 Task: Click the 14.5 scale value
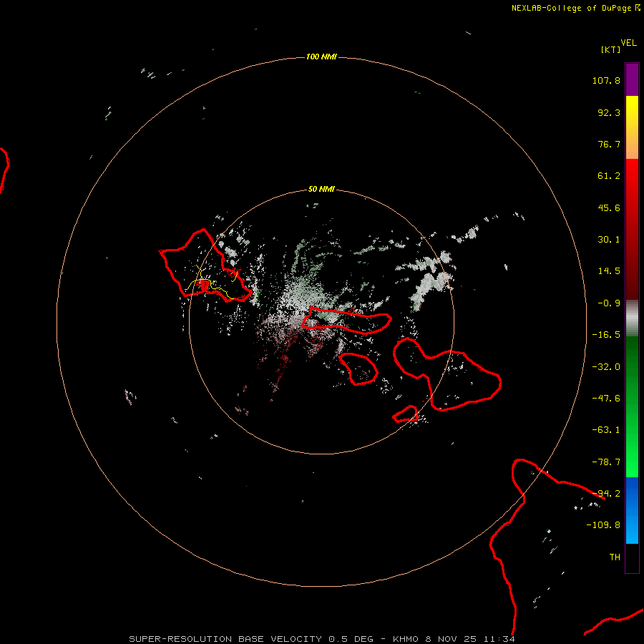point(609,271)
